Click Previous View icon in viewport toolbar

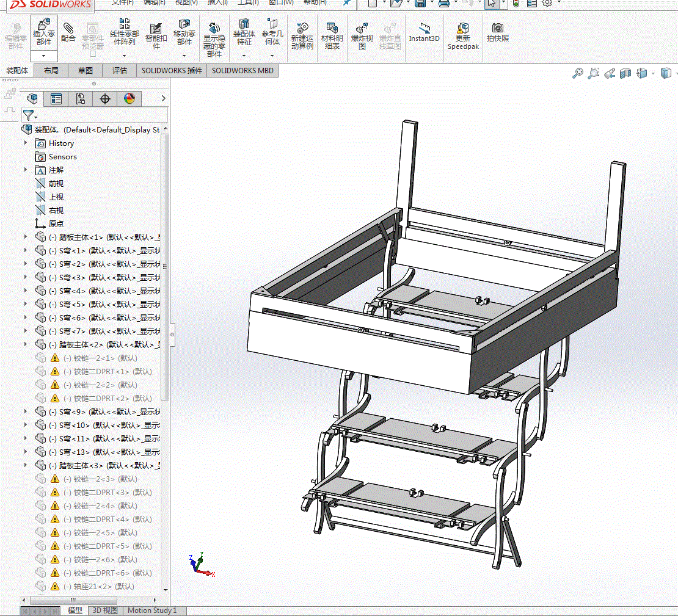click(x=610, y=73)
